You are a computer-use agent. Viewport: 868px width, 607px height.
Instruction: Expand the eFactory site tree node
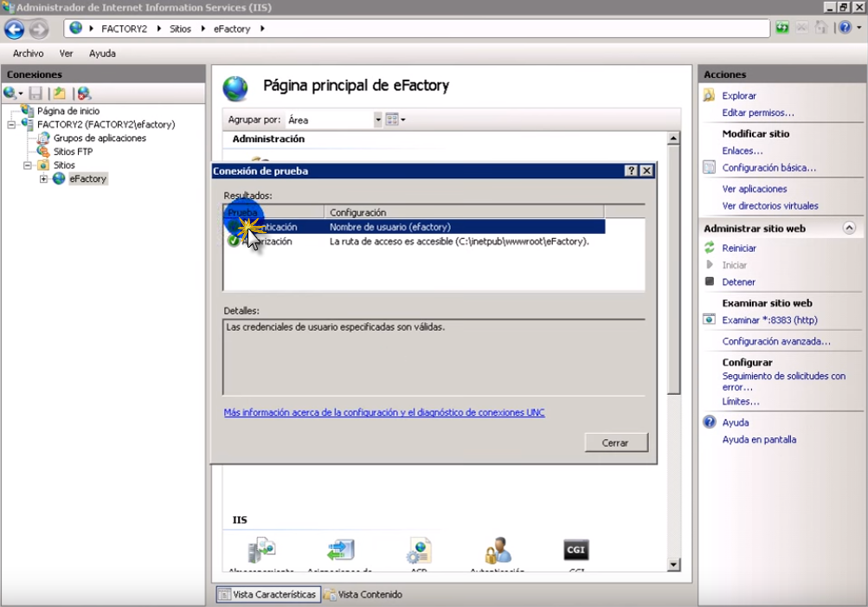pos(43,179)
